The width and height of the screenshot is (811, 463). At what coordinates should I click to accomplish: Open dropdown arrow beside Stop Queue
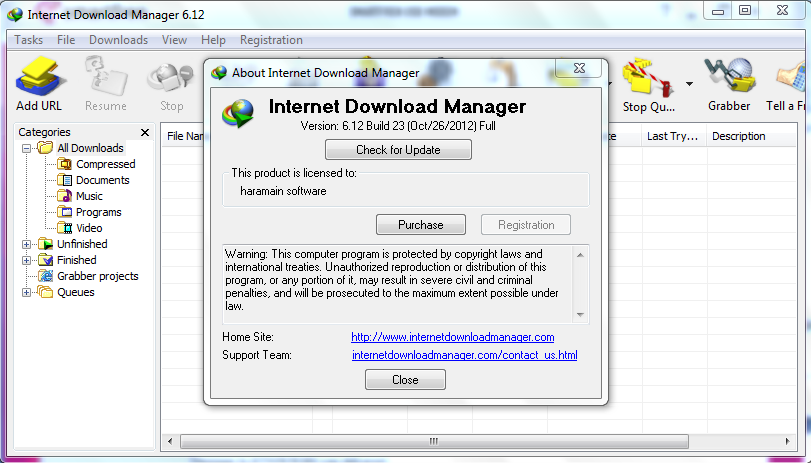(x=689, y=83)
